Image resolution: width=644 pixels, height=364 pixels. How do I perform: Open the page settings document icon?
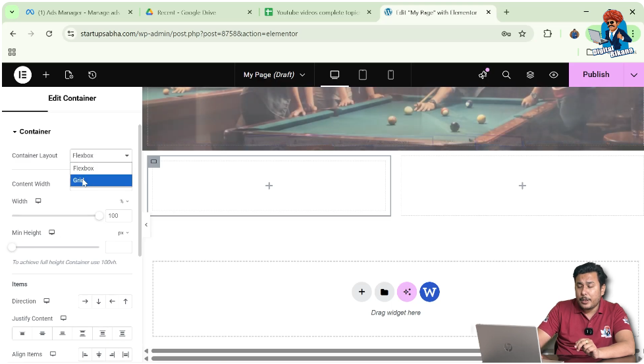69,74
